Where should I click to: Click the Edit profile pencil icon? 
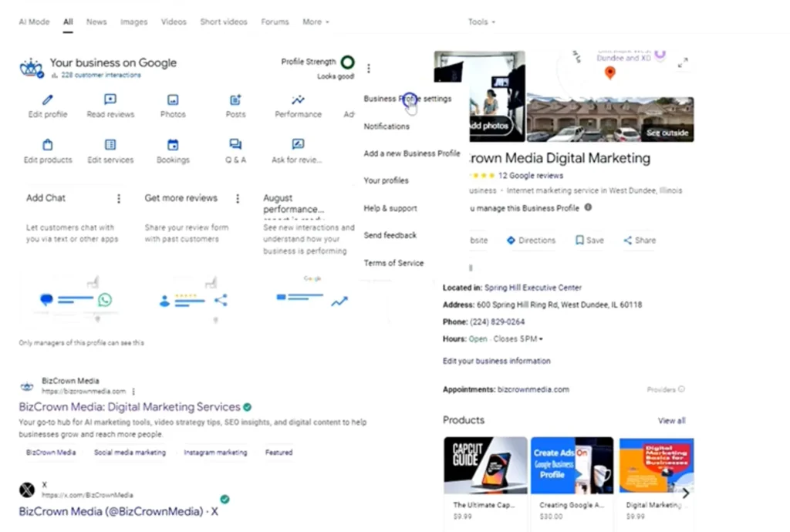click(x=48, y=100)
